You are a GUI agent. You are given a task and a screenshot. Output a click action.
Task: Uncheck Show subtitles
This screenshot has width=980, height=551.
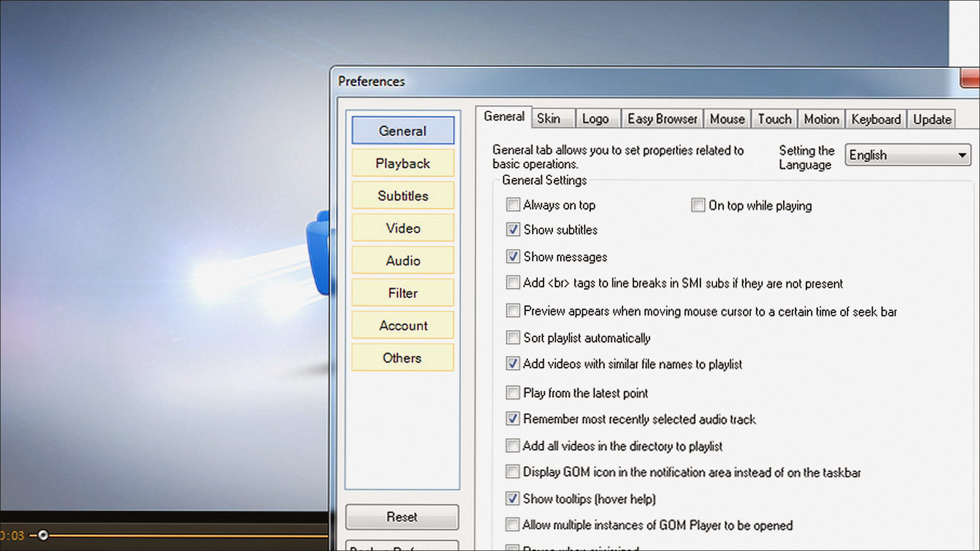pyautogui.click(x=513, y=230)
